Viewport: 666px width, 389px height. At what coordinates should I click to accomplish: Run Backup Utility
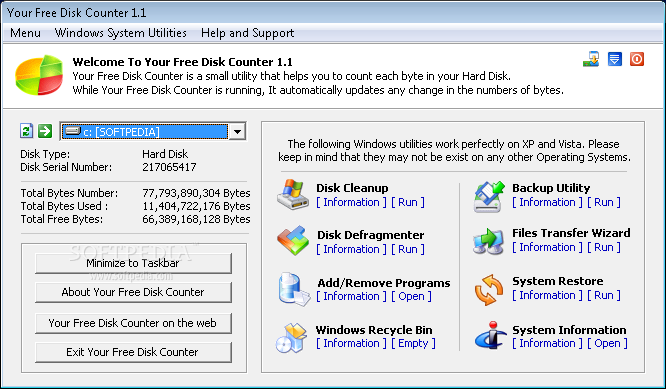click(604, 202)
